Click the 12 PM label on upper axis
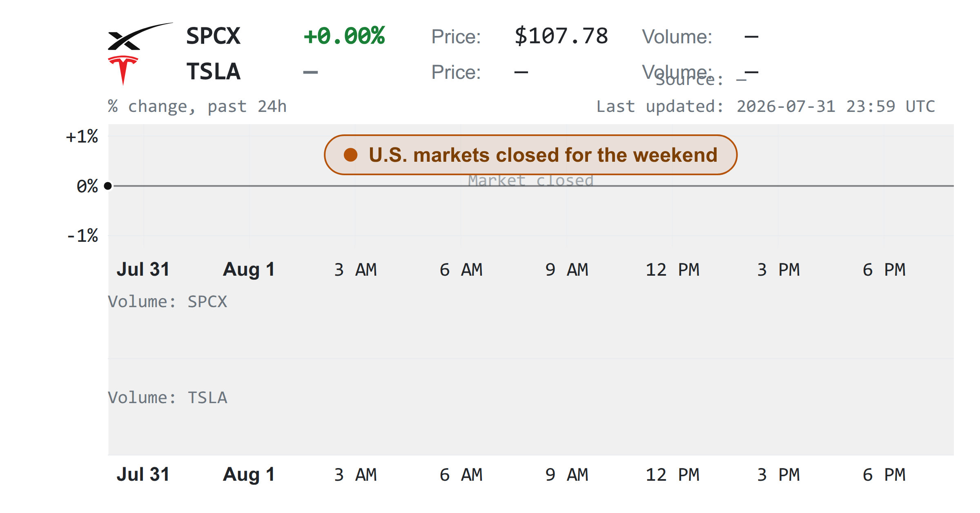 673,270
